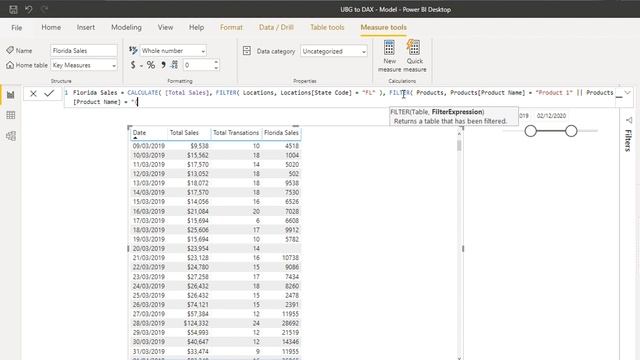Viewport: 640px width, 360px height.
Task: Open the Filters pane label
Action: (629, 140)
